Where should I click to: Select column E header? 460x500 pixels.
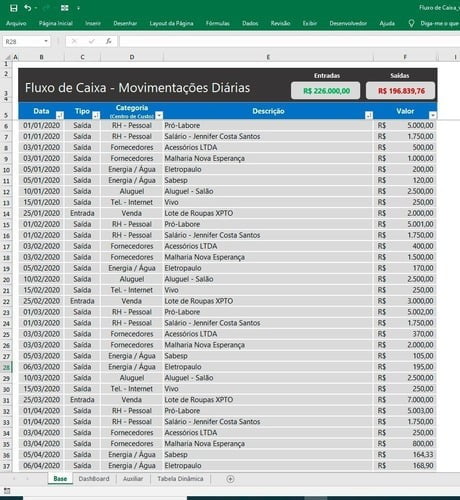point(268,57)
